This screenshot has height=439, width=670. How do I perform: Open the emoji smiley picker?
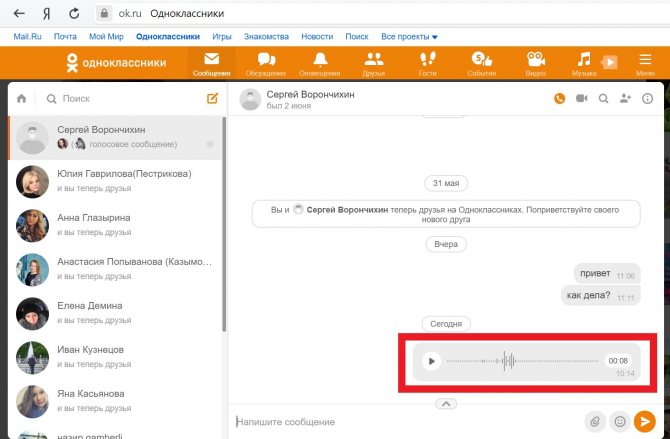coord(620,421)
